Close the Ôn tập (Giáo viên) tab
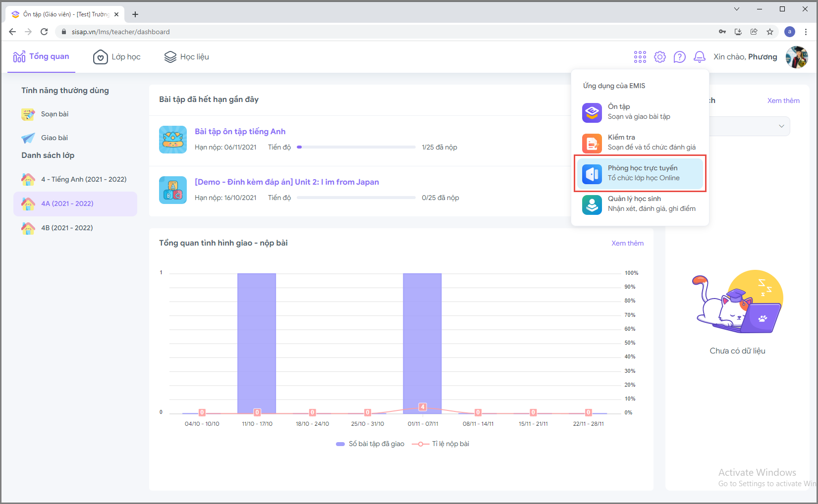Screen dimensions: 818x504 pos(116,14)
